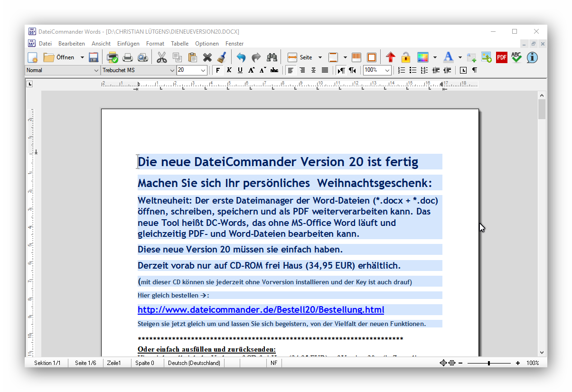The image size is (572, 392).
Task: Click the save floppy disk icon
Action: (x=94, y=57)
